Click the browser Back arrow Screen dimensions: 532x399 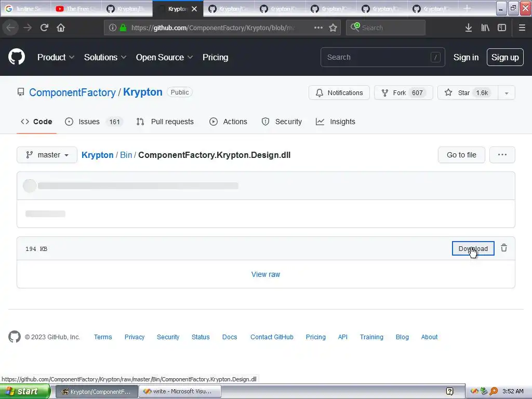click(x=10, y=28)
